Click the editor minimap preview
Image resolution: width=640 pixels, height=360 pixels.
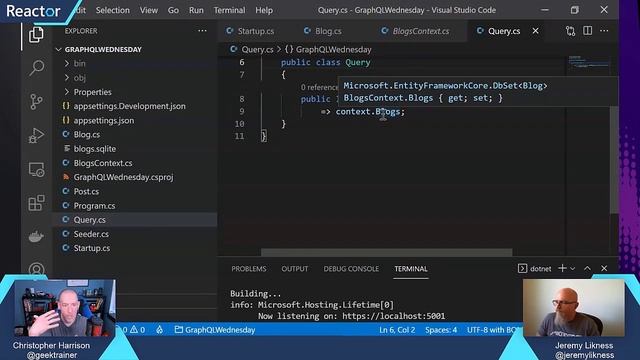coord(589,61)
